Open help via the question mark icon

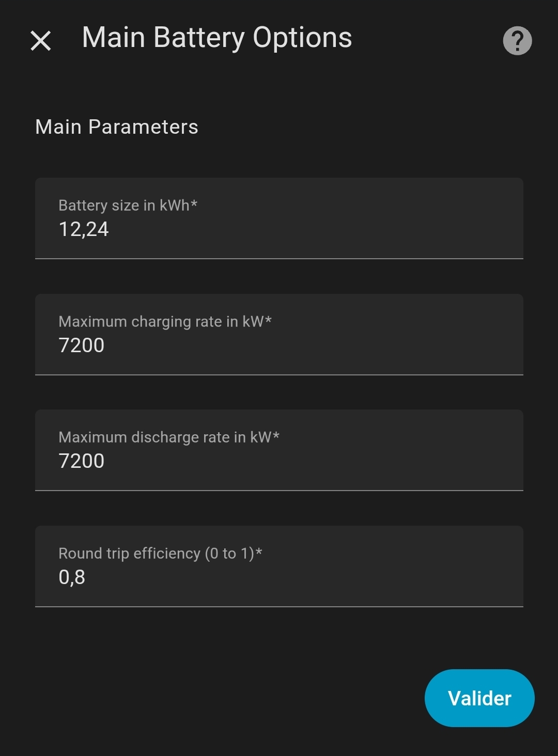coord(517,40)
